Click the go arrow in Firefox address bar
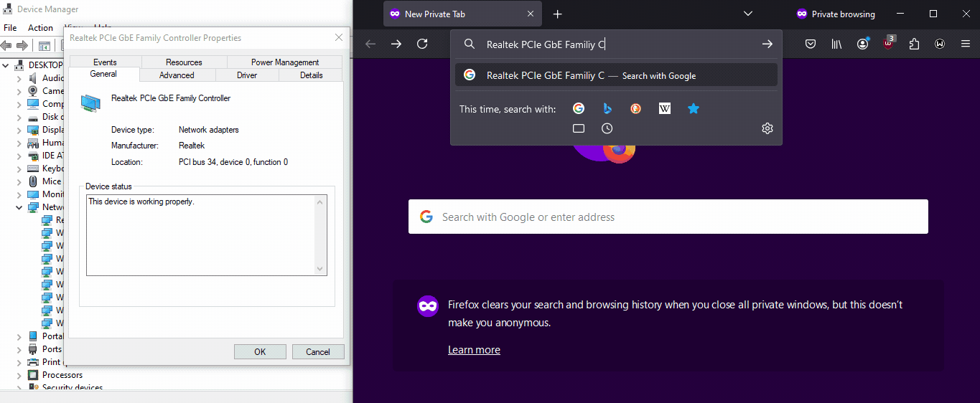The width and height of the screenshot is (980, 403). pos(767,44)
